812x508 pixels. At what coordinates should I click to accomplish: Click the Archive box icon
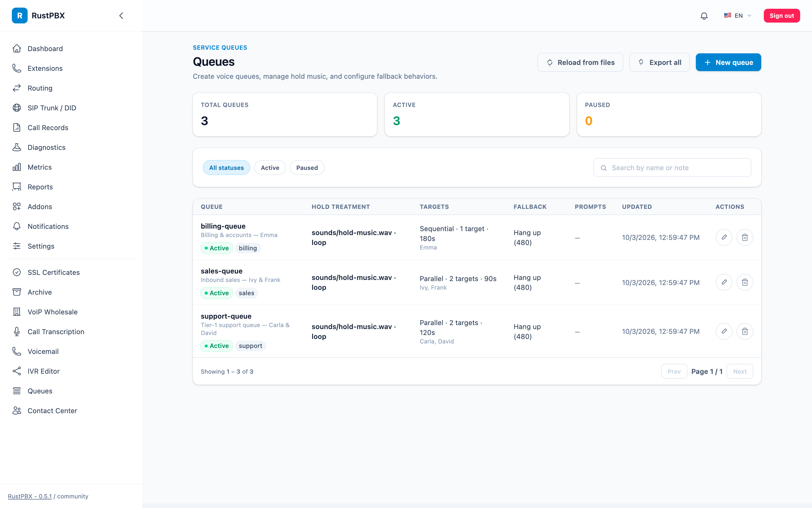point(17,292)
